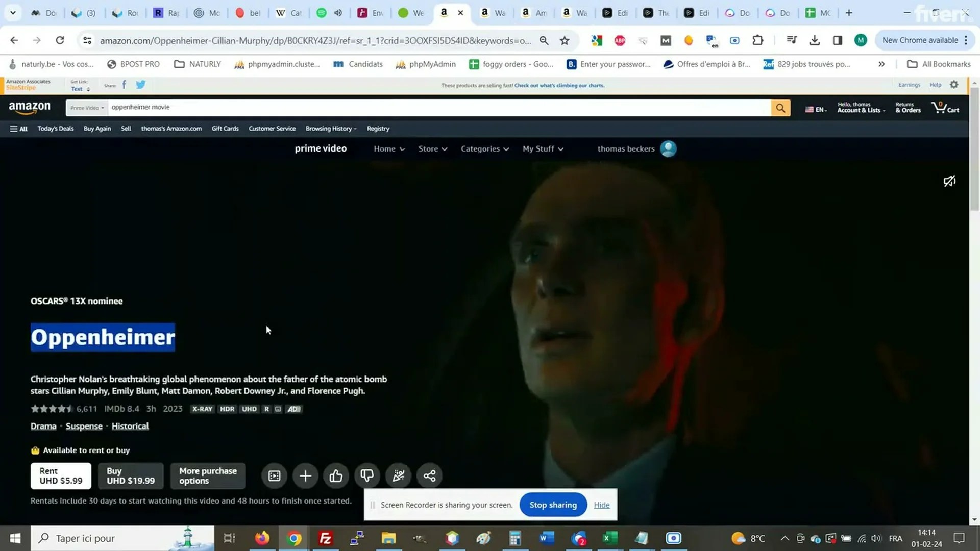The image size is (980, 551).
Task: Expand the Categories dropdown
Action: tap(484, 149)
